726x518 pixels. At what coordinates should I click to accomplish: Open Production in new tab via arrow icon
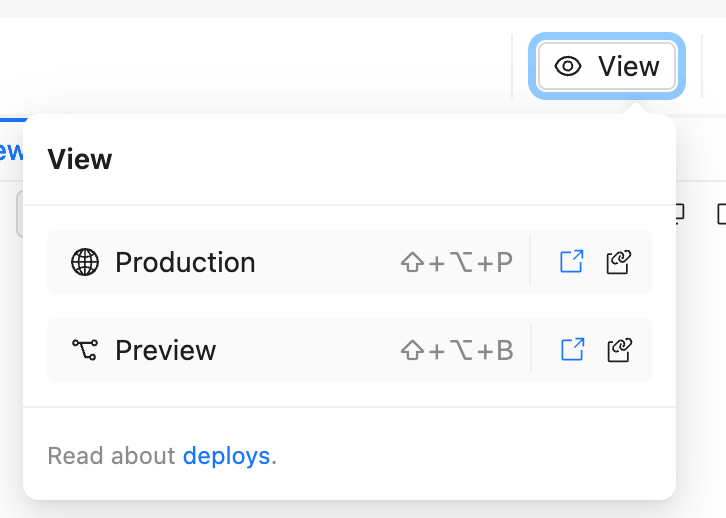(572, 262)
